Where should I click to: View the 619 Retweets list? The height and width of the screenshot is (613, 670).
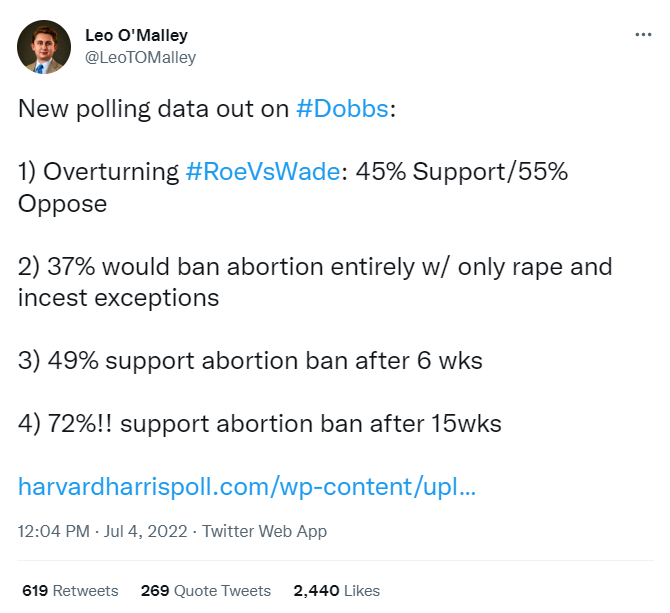click(70, 590)
